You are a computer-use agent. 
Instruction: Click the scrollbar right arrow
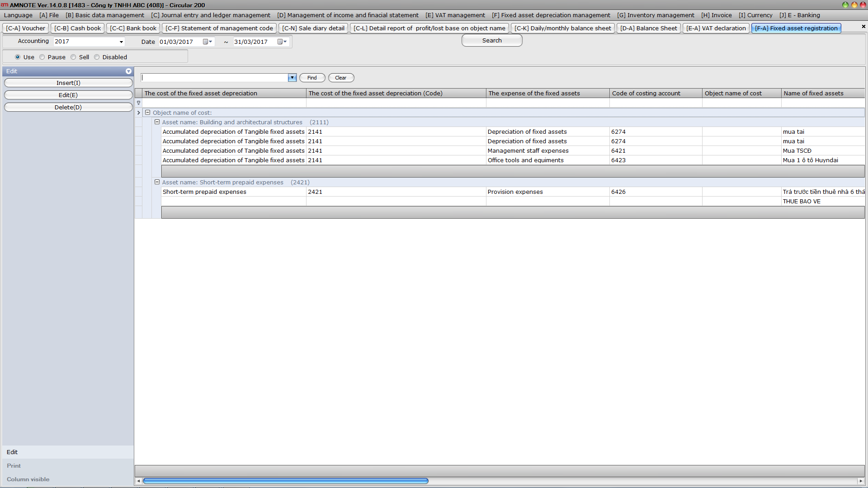[860, 481]
